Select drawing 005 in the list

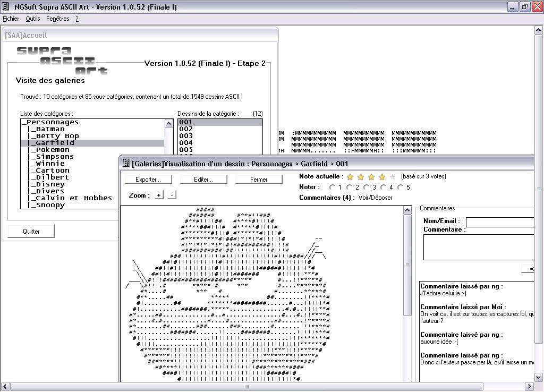[220, 150]
